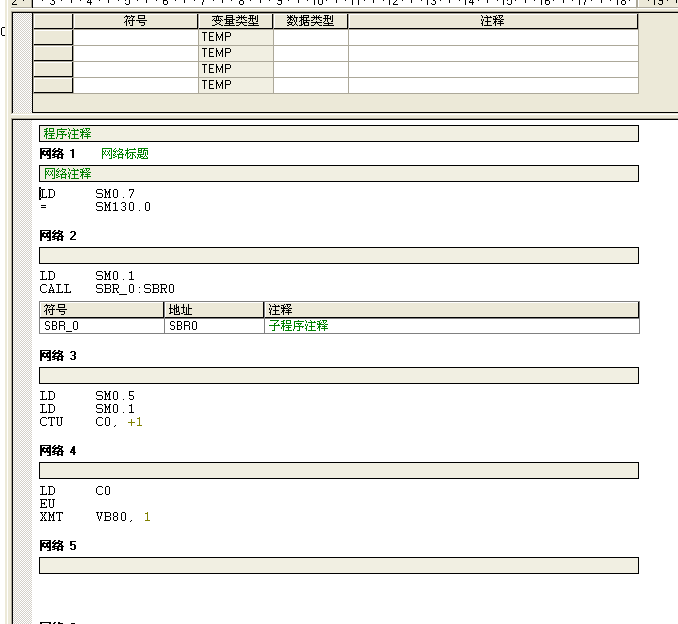Click the SBR_0:SBR0 call operand

pos(135,289)
